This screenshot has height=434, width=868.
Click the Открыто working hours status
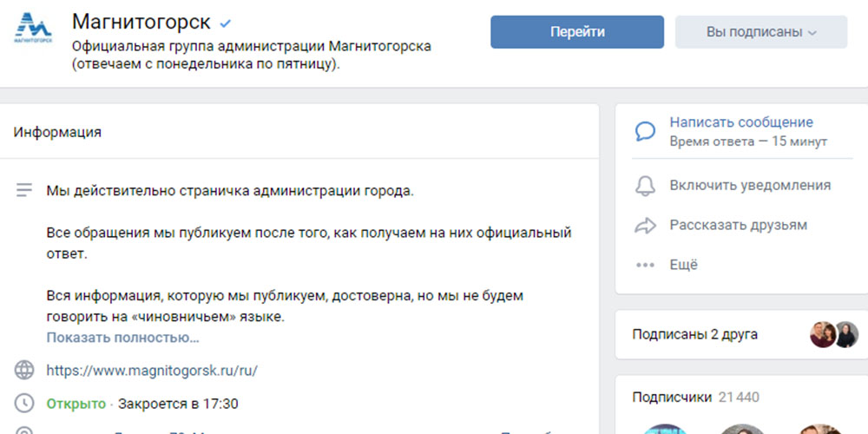pos(76,404)
